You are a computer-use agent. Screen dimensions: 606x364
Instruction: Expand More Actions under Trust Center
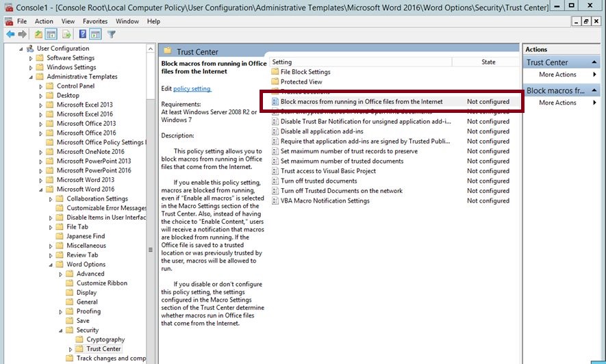557,75
